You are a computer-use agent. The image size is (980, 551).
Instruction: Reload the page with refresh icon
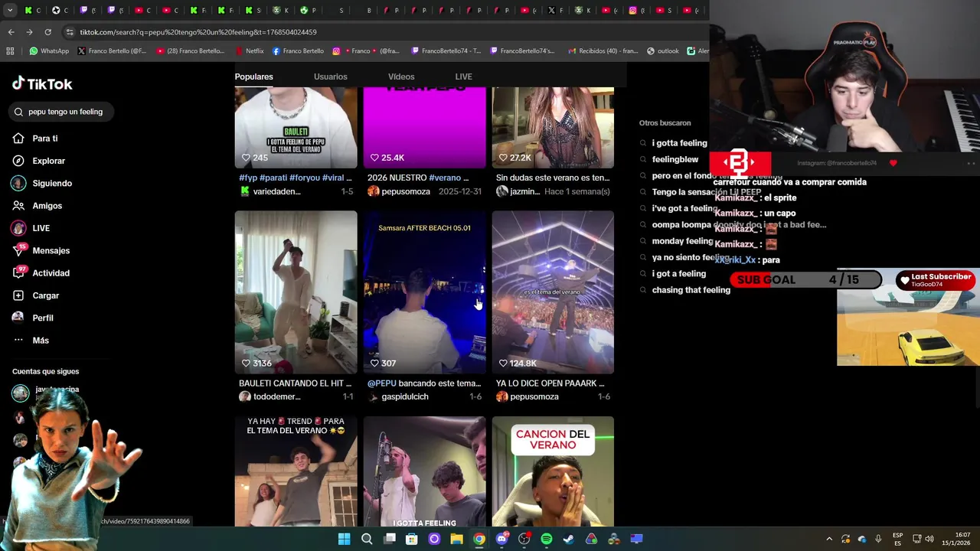point(47,32)
